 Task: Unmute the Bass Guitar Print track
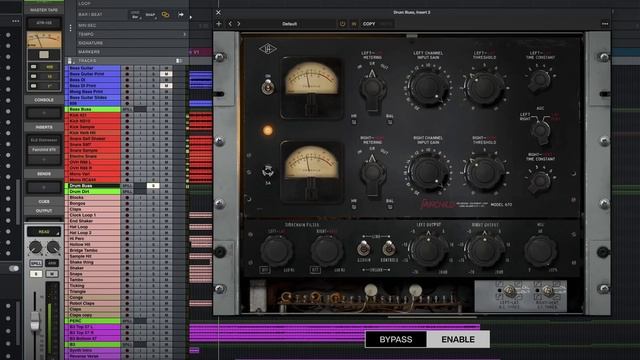166,74
